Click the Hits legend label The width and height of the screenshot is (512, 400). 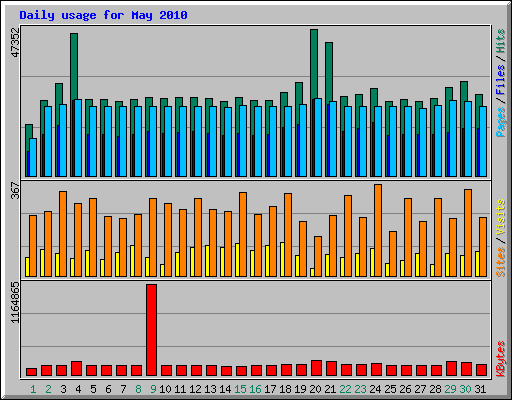(501, 41)
